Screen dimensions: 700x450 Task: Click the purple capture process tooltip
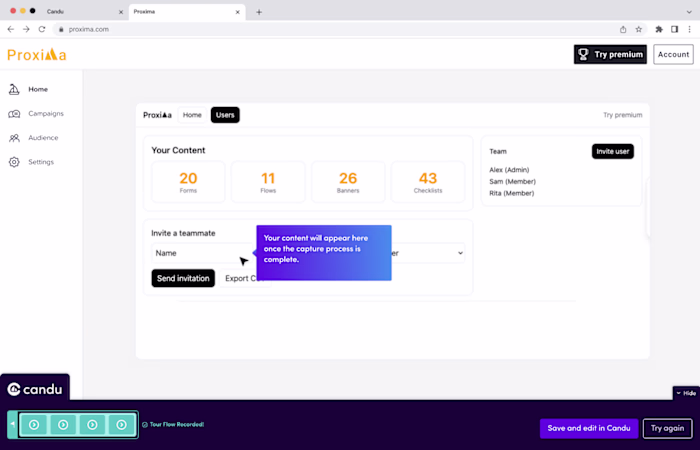pyautogui.click(x=324, y=253)
